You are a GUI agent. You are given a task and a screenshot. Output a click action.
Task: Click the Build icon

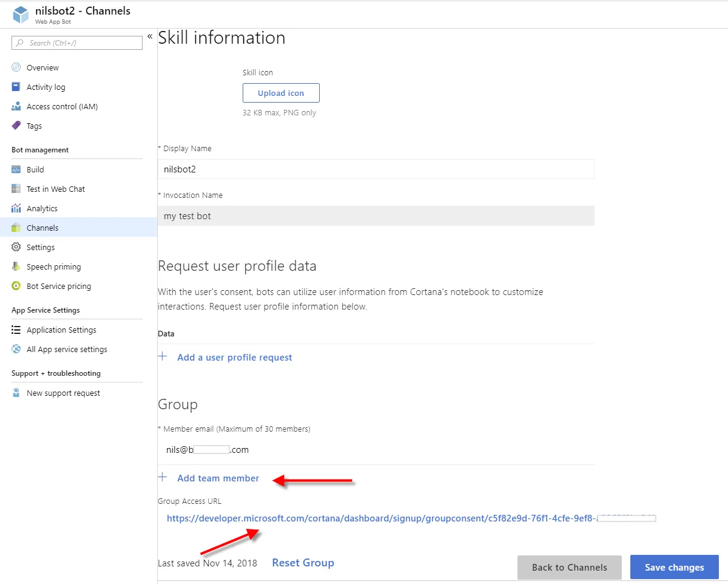pyautogui.click(x=16, y=169)
